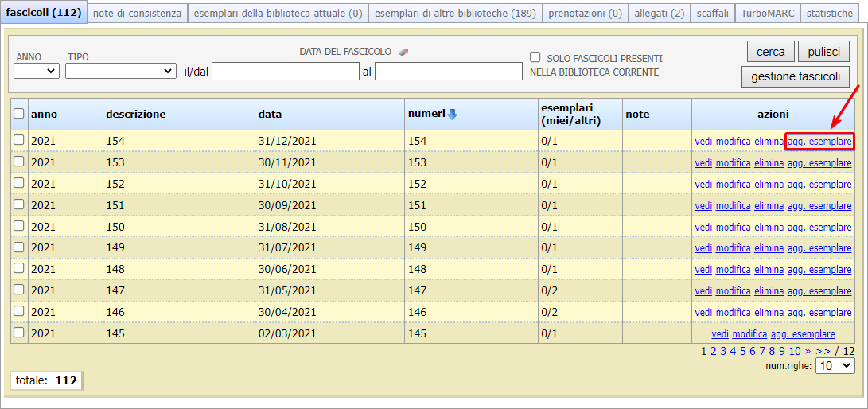The width and height of the screenshot is (868, 409).
Task: Click agg. esemplare for fascicolo 154
Action: 819,142
